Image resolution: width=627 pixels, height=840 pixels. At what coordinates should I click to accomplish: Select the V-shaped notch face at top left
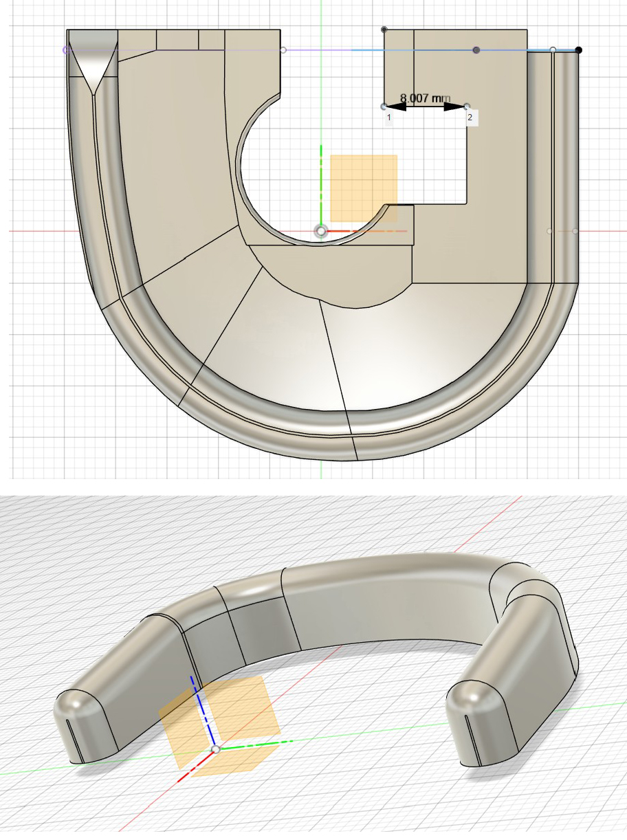click(x=93, y=62)
